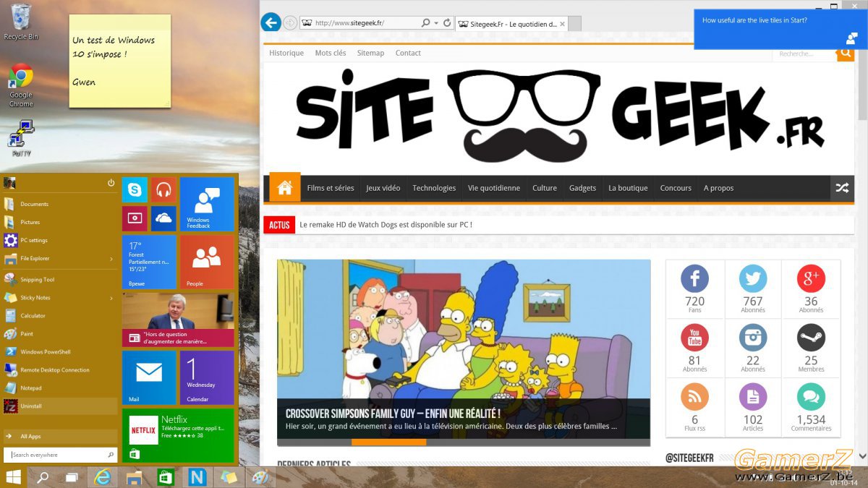The width and height of the screenshot is (868, 488).
Task: Open Pictures from the Start menu
Action: point(60,222)
